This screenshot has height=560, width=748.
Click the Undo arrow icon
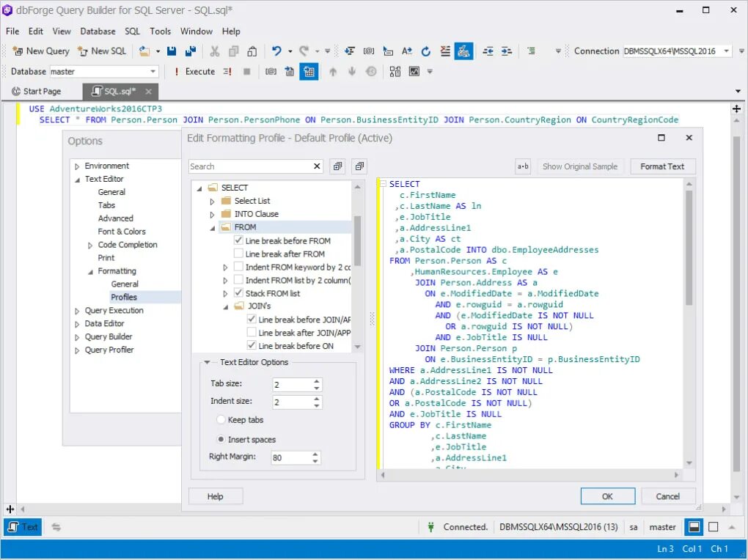tap(276, 51)
